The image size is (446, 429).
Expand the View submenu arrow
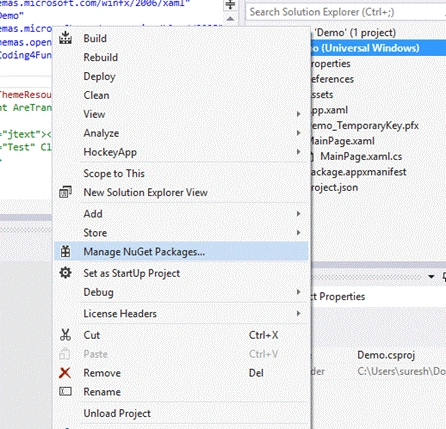298,114
